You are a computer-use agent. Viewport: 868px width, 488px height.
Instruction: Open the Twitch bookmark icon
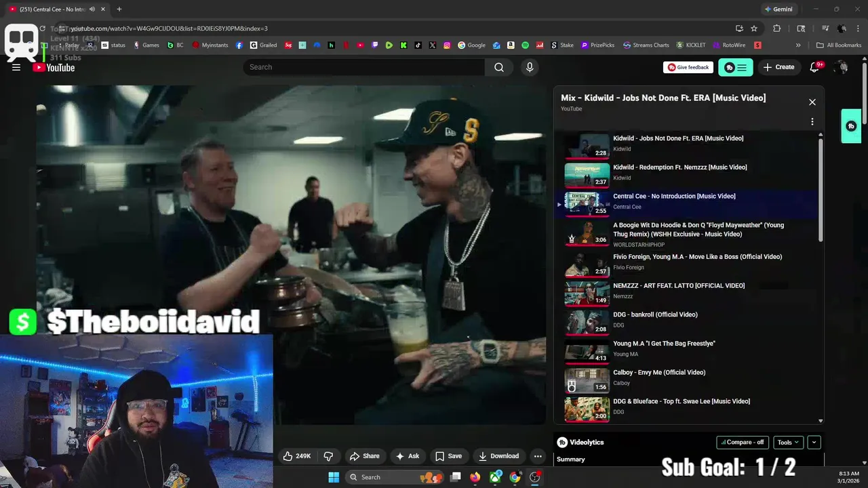[x=375, y=45]
